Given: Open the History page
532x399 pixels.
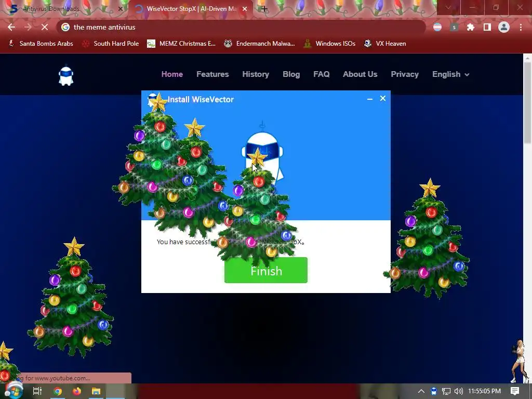Looking at the screenshot, I should [256, 74].
